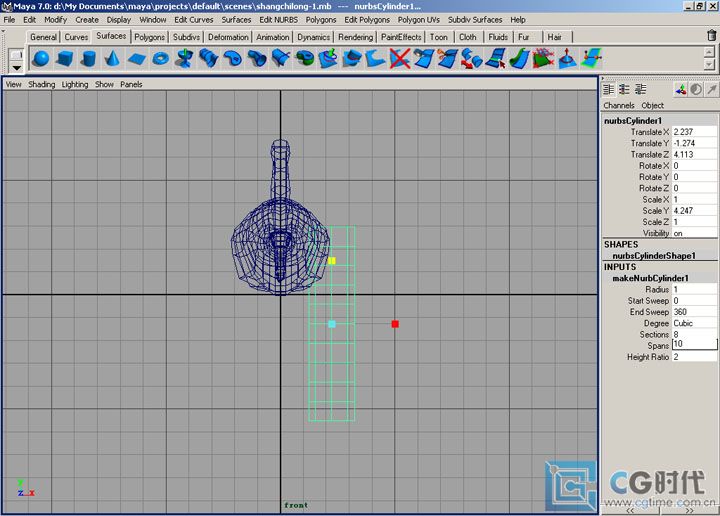Click the Intersect Surfaces shelf icon

point(352,59)
